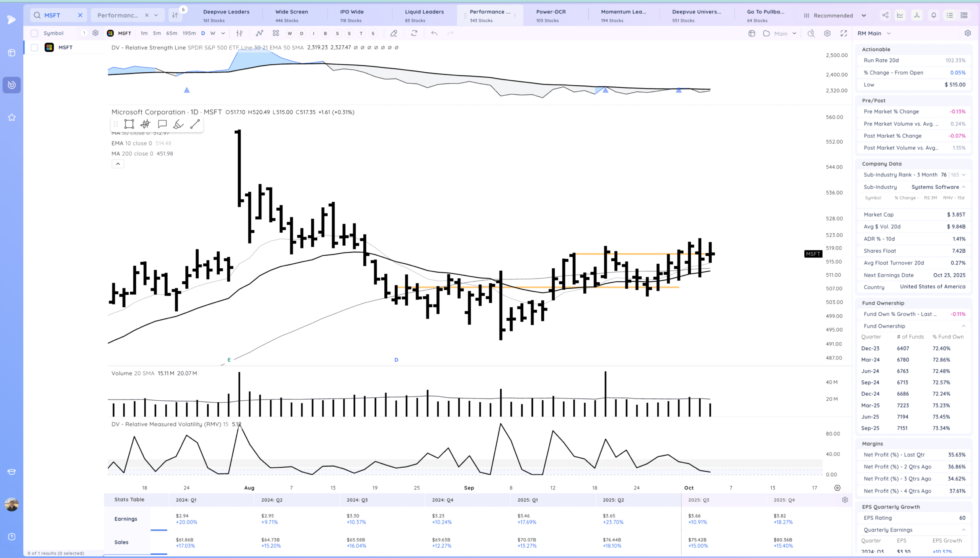Open the share icon in top bar
The image size is (980, 558).
[x=885, y=15]
